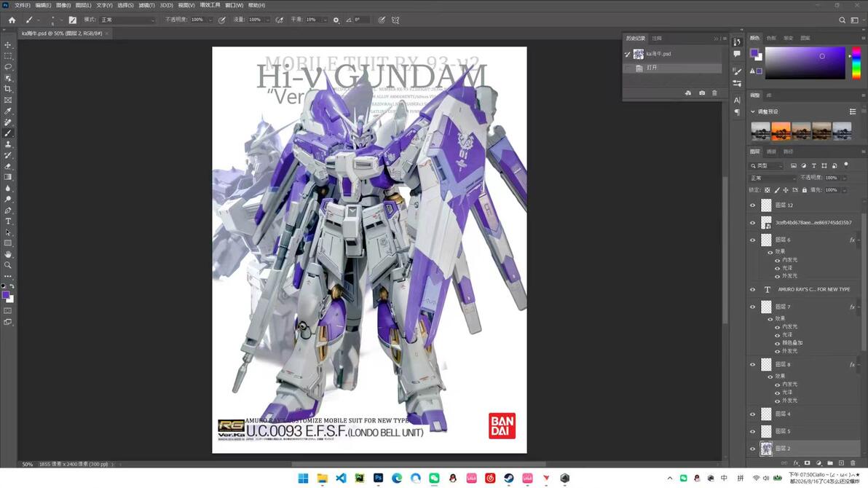
Task: Select the Lasso tool
Action: click(8, 67)
